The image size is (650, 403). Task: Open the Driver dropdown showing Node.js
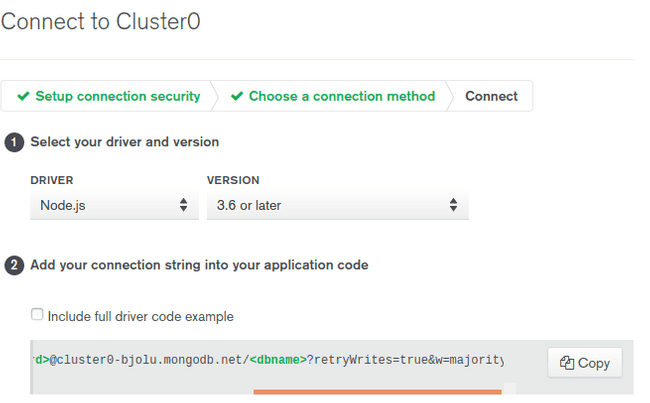pos(114,205)
